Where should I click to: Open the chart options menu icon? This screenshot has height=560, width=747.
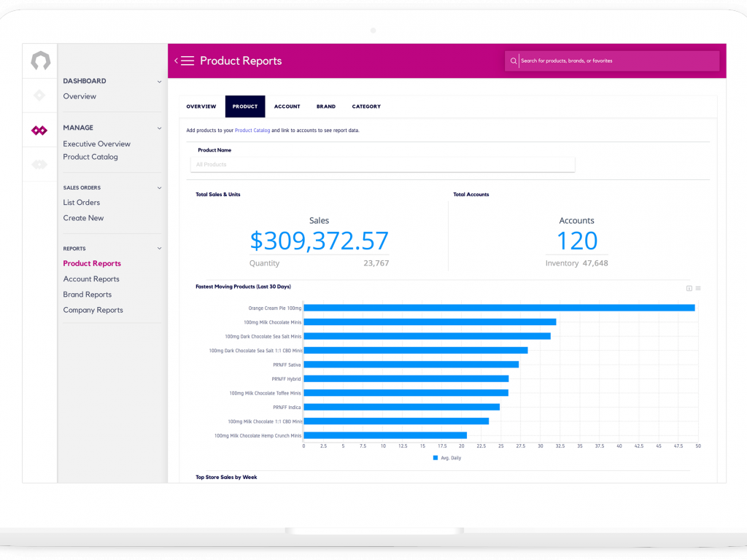click(x=698, y=288)
